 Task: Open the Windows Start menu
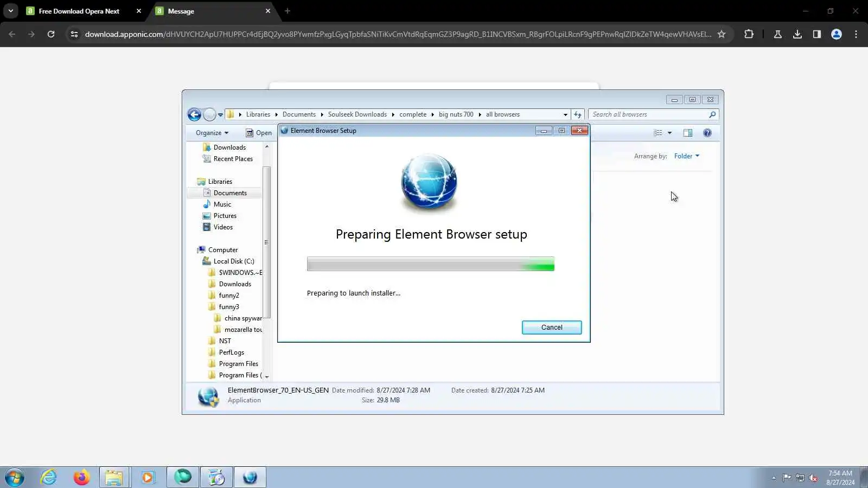click(15, 478)
